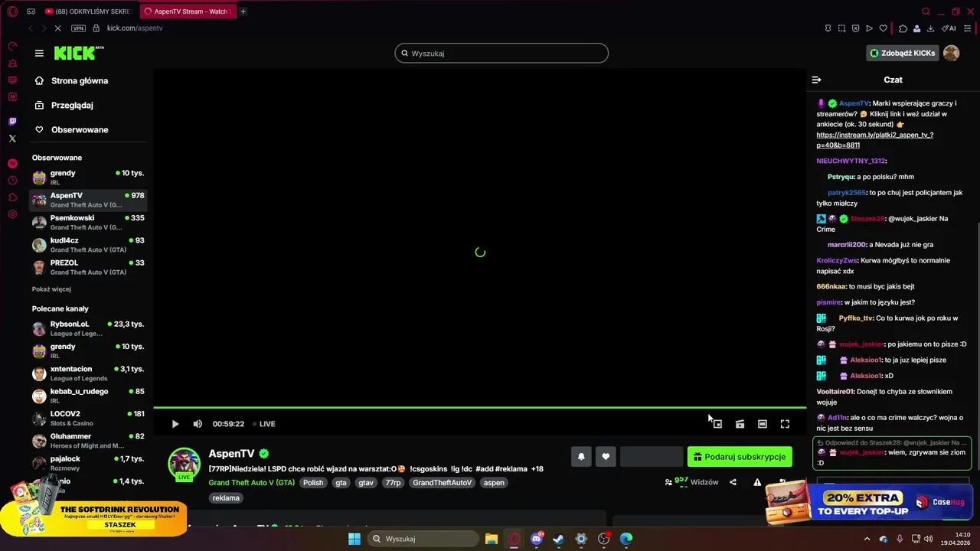Image resolution: width=980 pixels, height=551 pixels.
Task: Select the 77rp tag
Action: [393, 483]
